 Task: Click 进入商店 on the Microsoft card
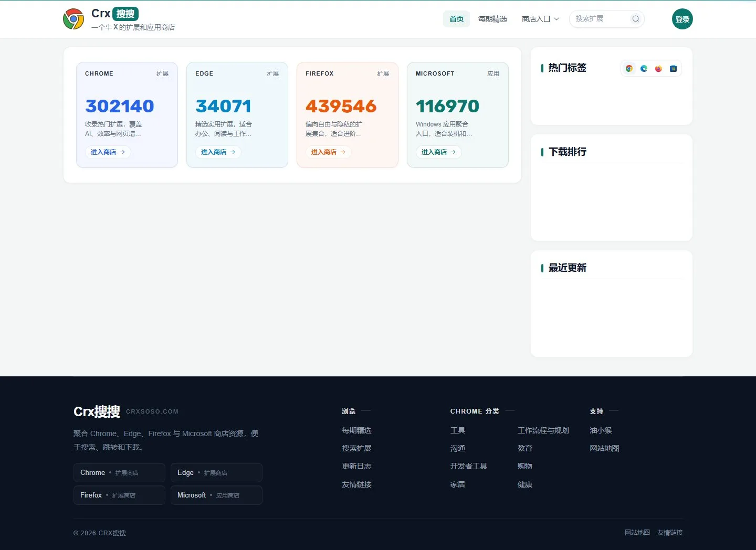click(438, 152)
